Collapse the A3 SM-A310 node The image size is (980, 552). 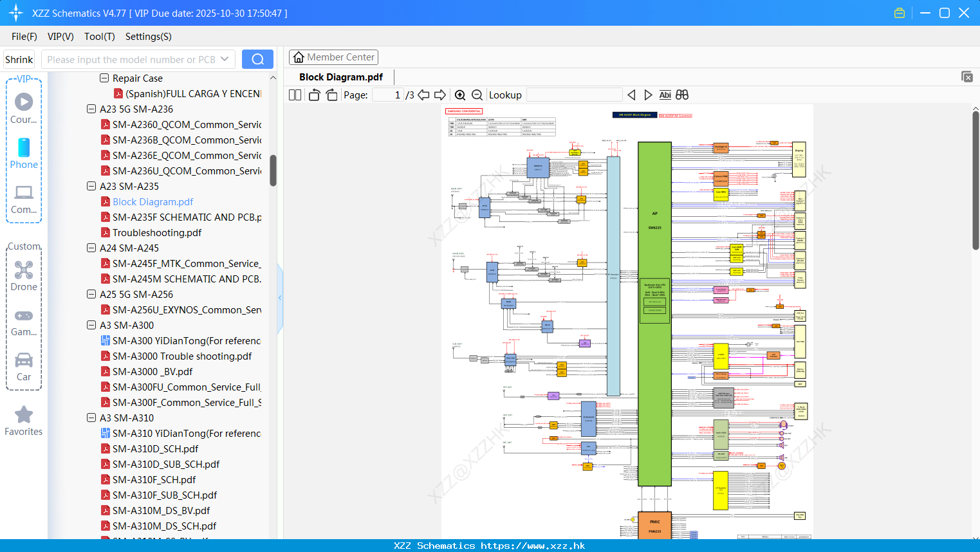click(91, 418)
